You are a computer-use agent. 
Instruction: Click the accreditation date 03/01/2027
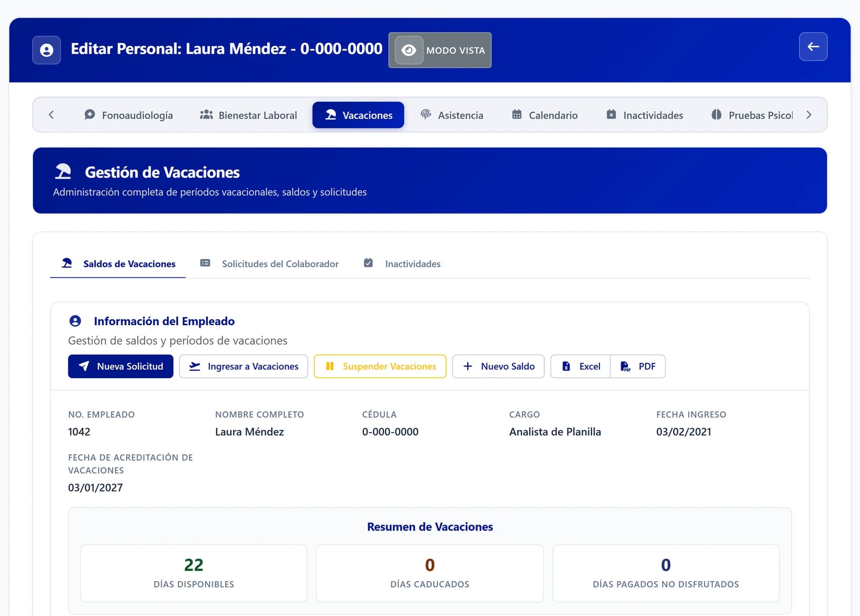[x=96, y=488]
